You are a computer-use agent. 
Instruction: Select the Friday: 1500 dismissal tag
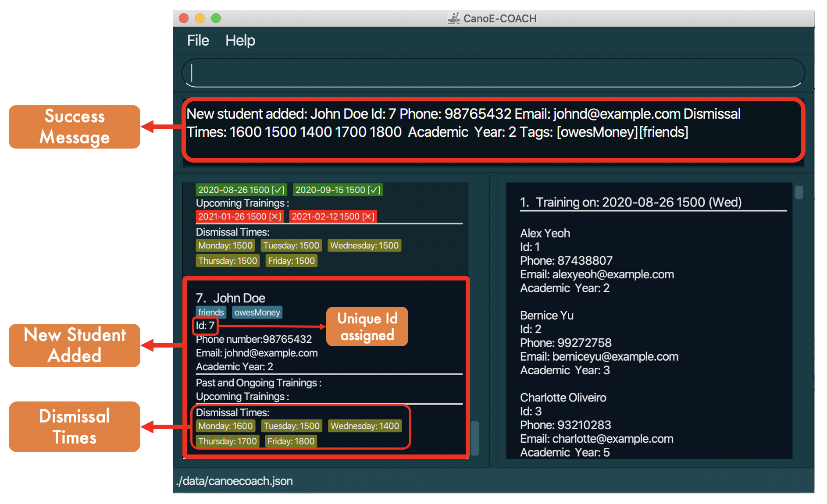[291, 261]
